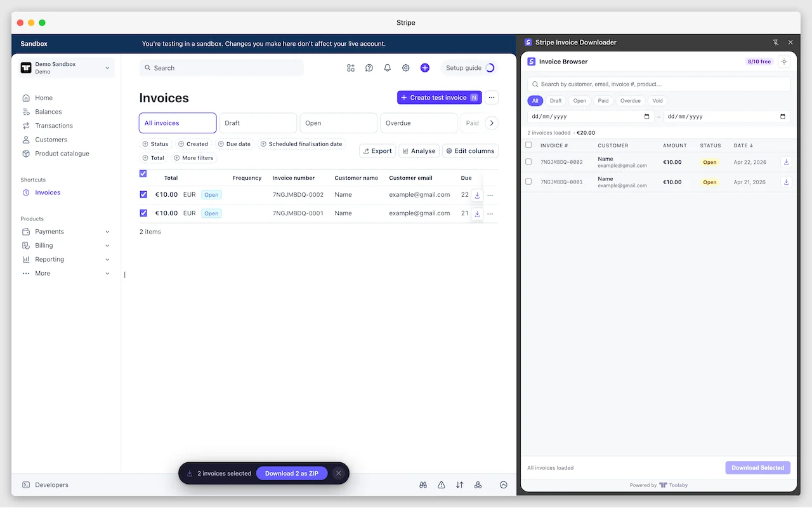Select the checkbox for invoice 7NGJMBDQ-0001 in sidebar

[x=528, y=182]
